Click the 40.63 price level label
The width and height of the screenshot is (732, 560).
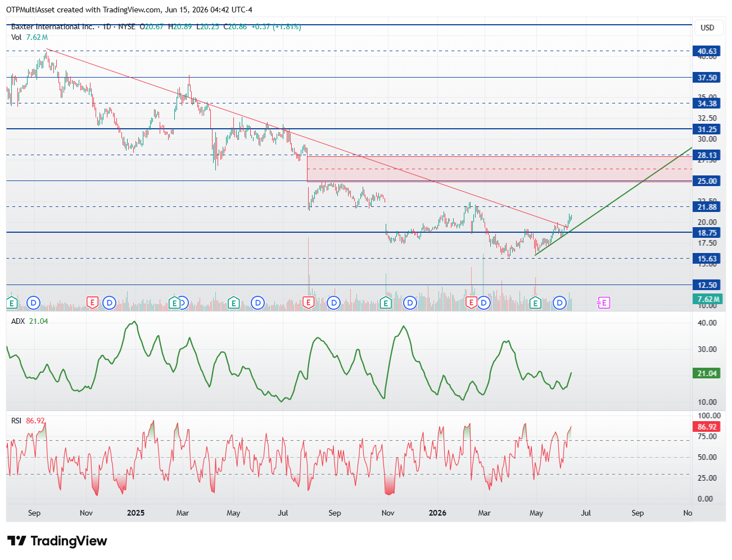tap(707, 51)
